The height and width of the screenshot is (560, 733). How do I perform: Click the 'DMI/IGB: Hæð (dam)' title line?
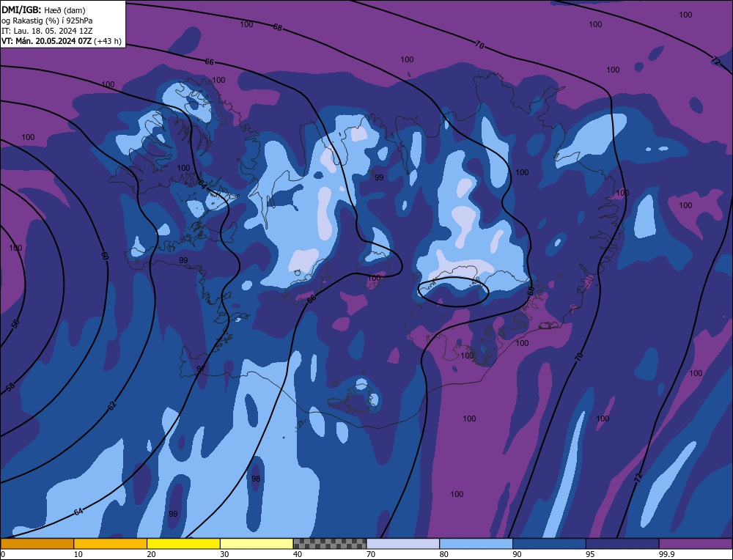pos(43,10)
